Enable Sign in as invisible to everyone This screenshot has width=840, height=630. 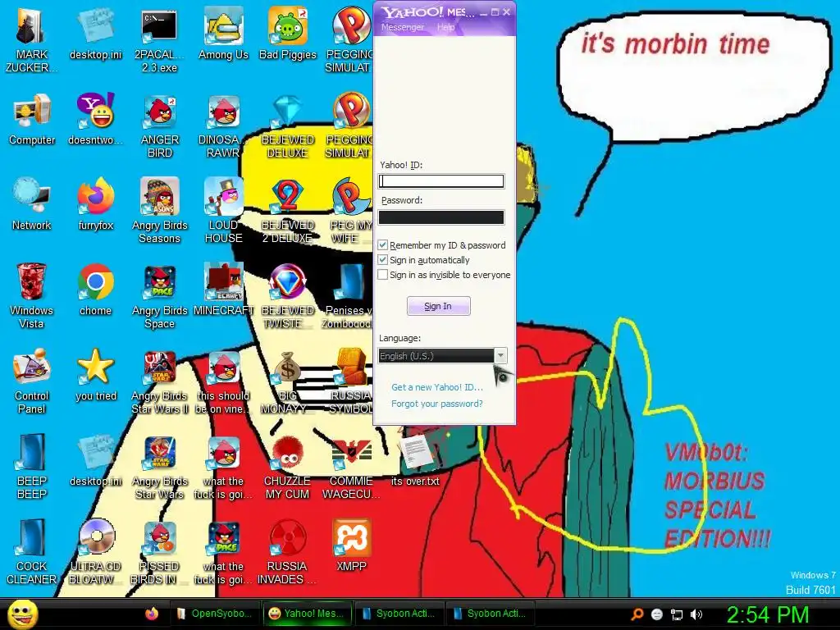pos(382,275)
